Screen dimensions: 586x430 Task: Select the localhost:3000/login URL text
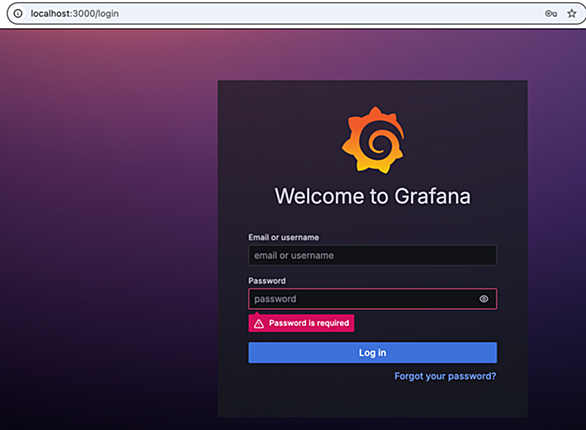(x=75, y=14)
